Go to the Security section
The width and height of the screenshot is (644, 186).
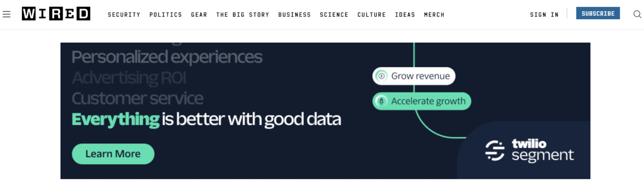124,15
